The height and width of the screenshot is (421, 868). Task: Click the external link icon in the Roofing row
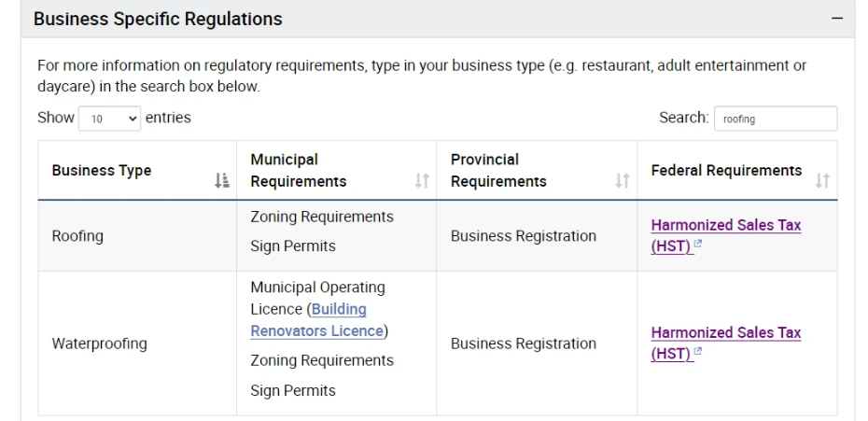[697, 244]
